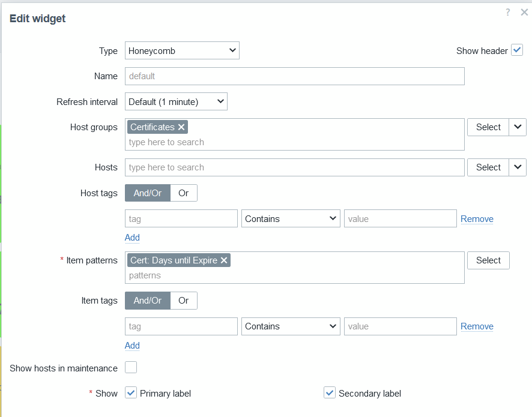Click the Remove link for Host tags
The height and width of the screenshot is (417, 532).
click(477, 219)
